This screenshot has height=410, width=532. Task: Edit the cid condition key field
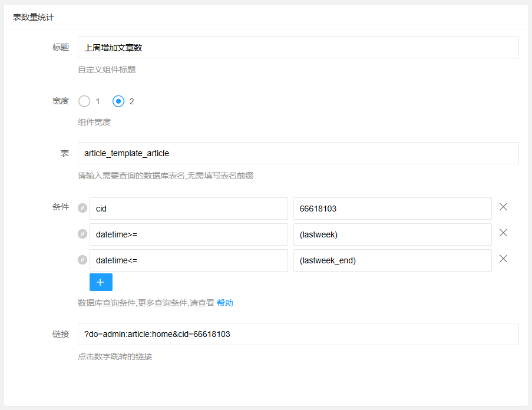pos(189,209)
